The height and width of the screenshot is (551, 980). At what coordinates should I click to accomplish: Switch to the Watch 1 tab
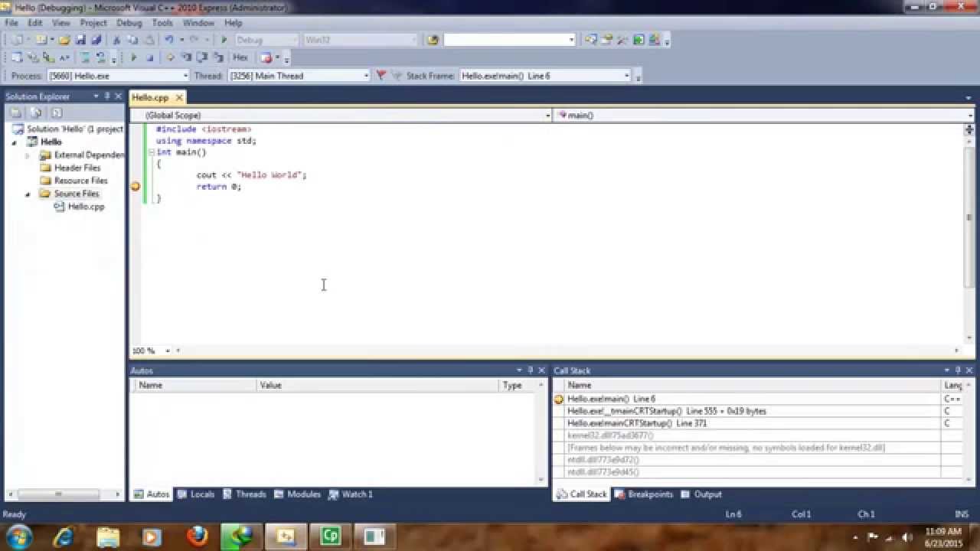351,494
